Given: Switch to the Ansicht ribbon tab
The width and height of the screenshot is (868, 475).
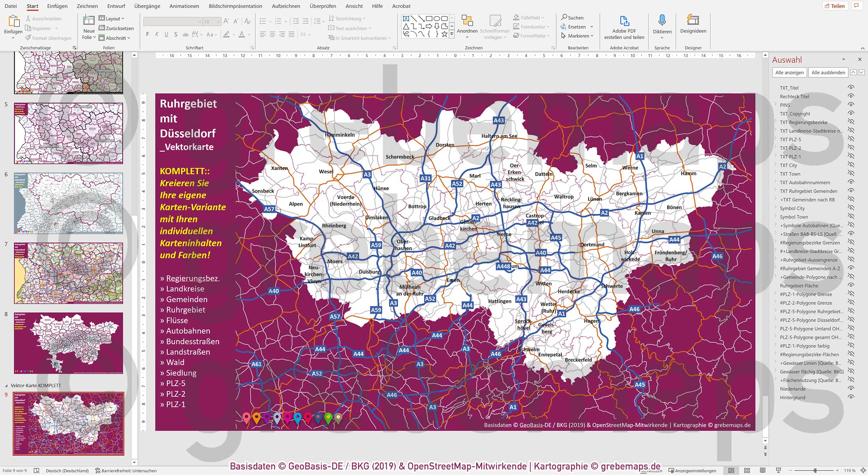Looking at the screenshot, I should pyautogui.click(x=354, y=6).
